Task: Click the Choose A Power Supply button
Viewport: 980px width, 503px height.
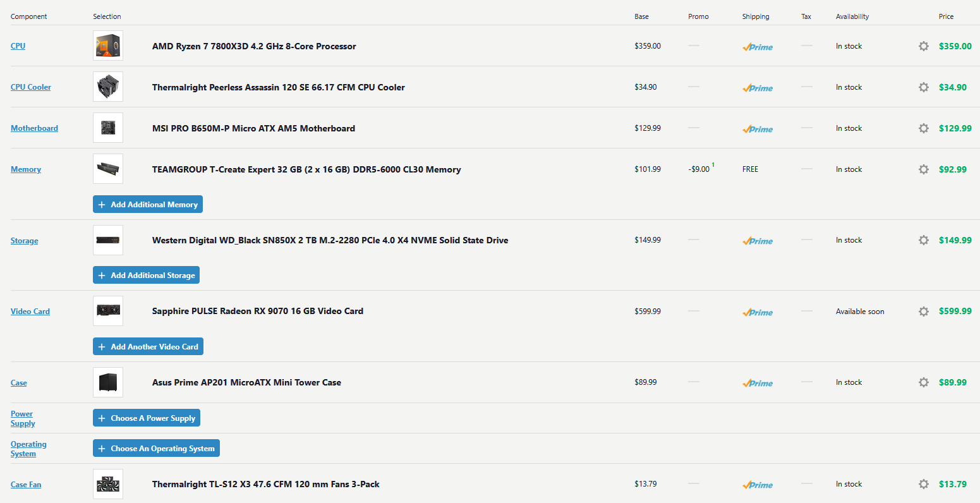Action: coord(147,418)
